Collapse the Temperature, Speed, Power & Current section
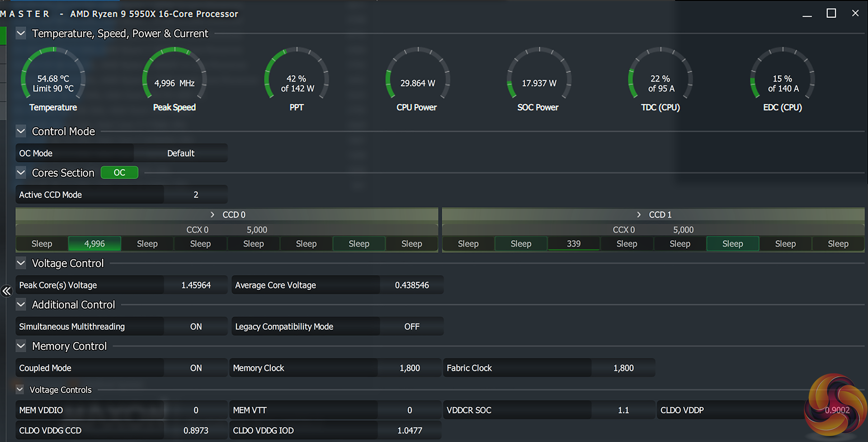 [21, 33]
